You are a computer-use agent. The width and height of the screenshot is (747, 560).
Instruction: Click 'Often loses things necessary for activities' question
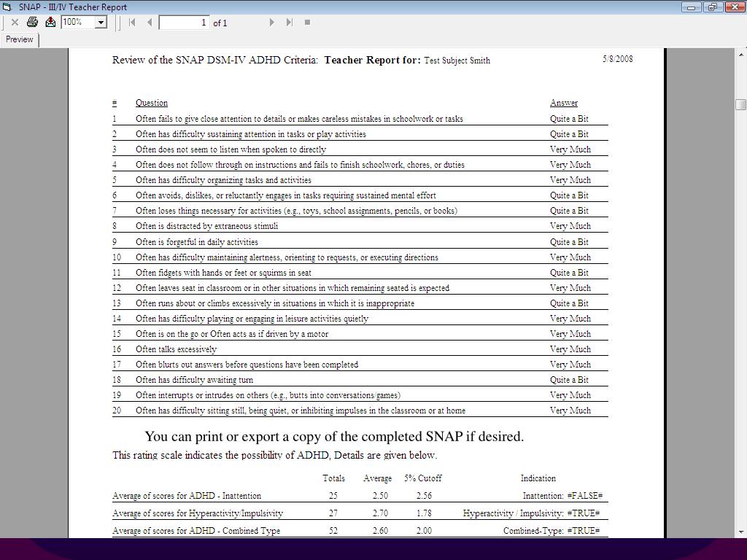[296, 211]
